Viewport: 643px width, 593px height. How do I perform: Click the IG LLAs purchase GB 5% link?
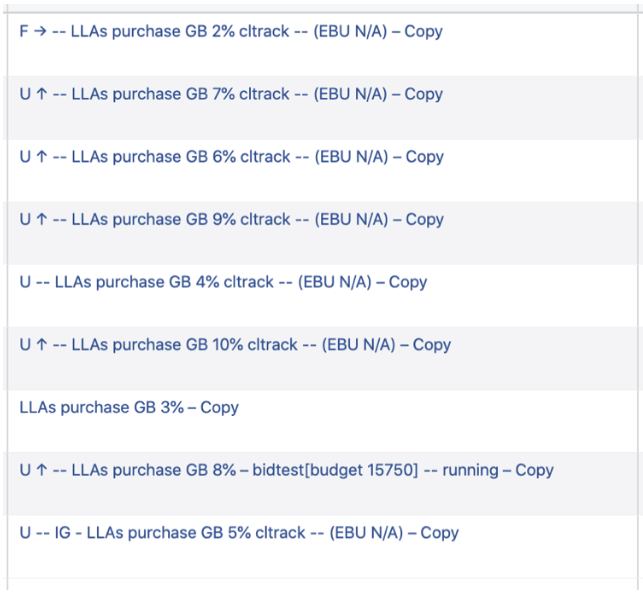(x=239, y=533)
